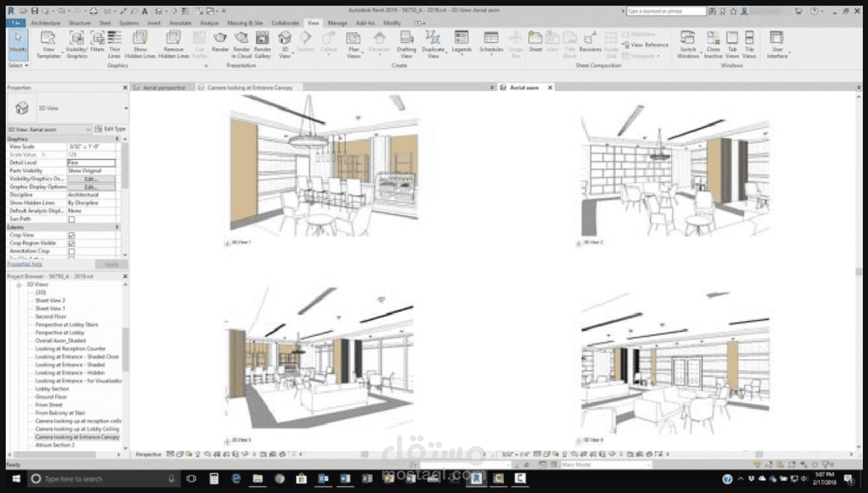Open the Collaborate ribbon tab
This screenshot has height=493, width=868.
pos(285,23)
